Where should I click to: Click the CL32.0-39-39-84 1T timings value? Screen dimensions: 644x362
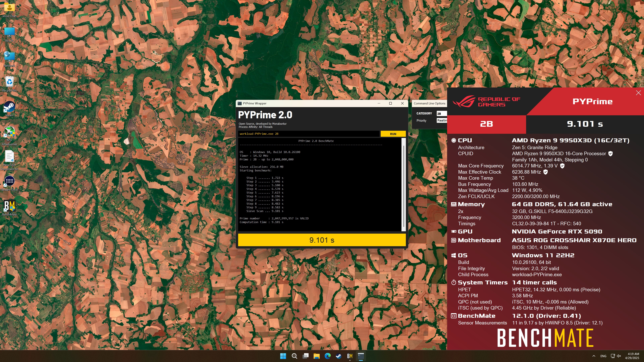click(x=547, y=224)
